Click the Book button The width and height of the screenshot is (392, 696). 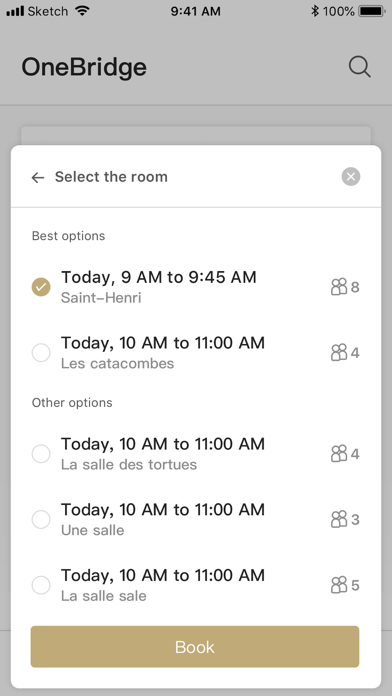(195, 647)
